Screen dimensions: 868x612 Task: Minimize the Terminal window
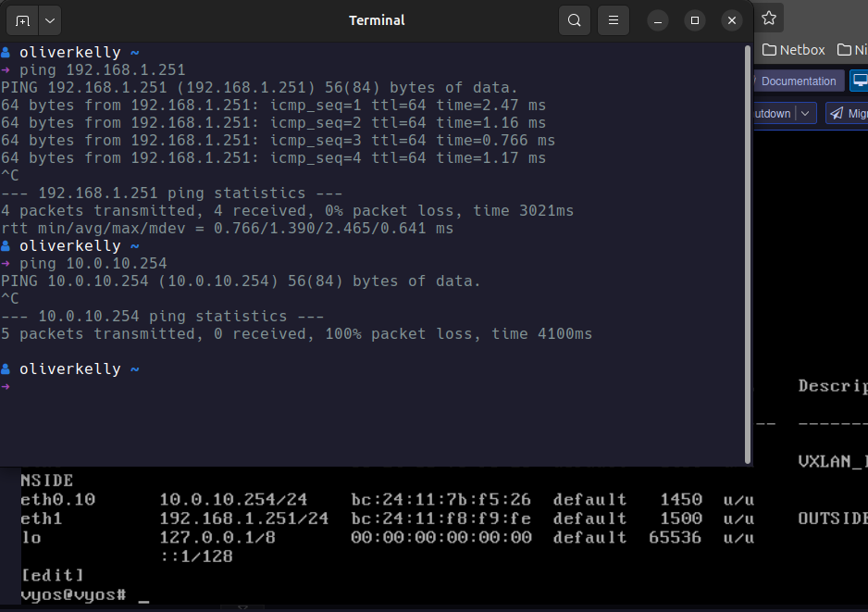pos(658,20)
